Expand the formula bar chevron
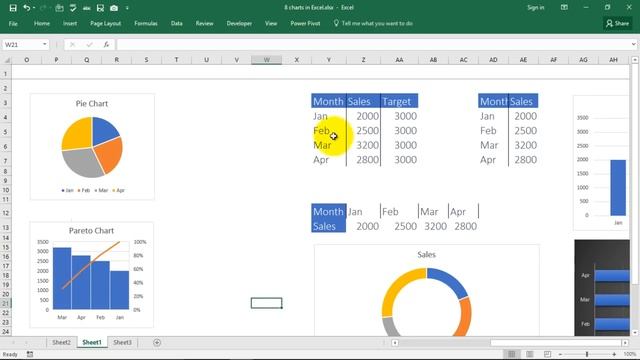Viewport: 640px width, 360px height. pyautogui.click(x=633, y=44)
